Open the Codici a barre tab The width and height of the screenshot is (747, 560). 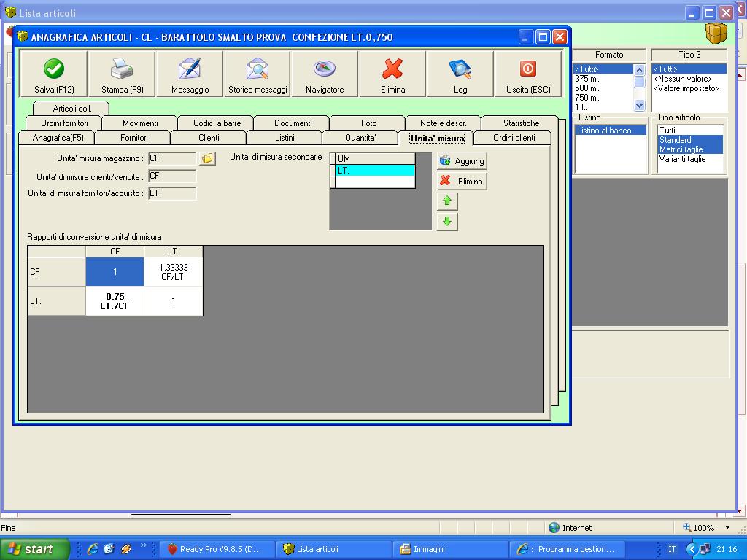[x=217, y=123]
